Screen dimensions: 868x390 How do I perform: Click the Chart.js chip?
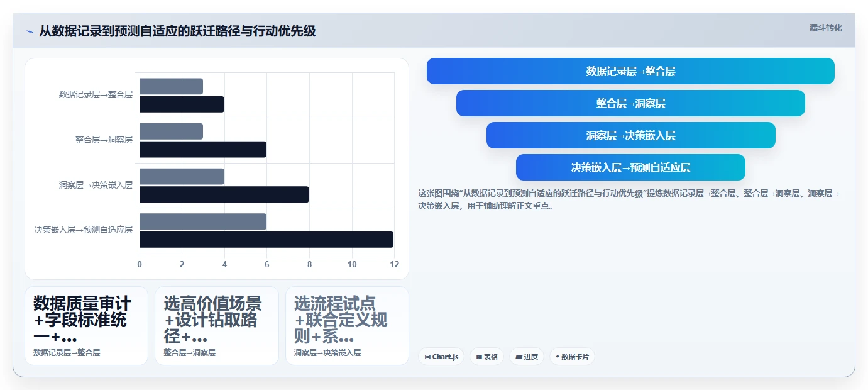tap(441, 357)
